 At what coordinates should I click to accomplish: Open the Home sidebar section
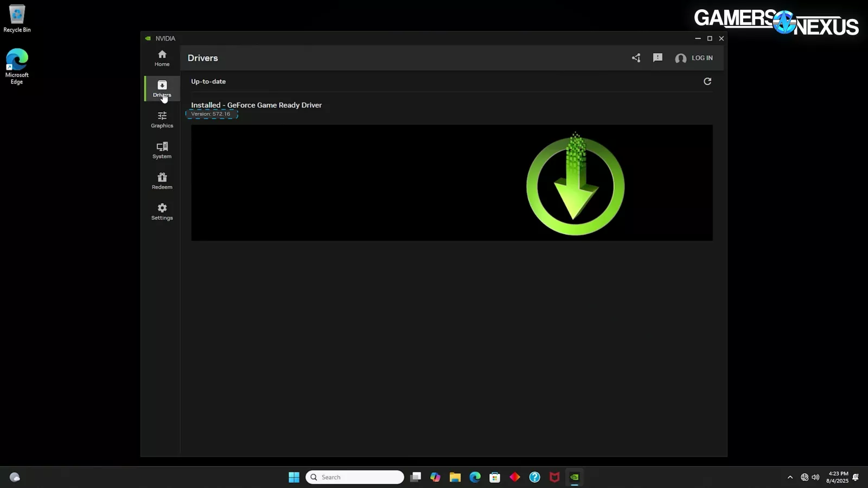click(x=162, y=58)
